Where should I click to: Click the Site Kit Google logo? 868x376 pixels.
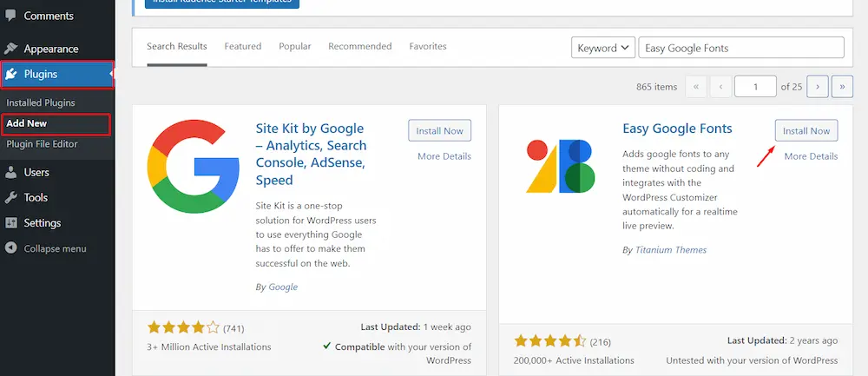click(x=194, y=166)
